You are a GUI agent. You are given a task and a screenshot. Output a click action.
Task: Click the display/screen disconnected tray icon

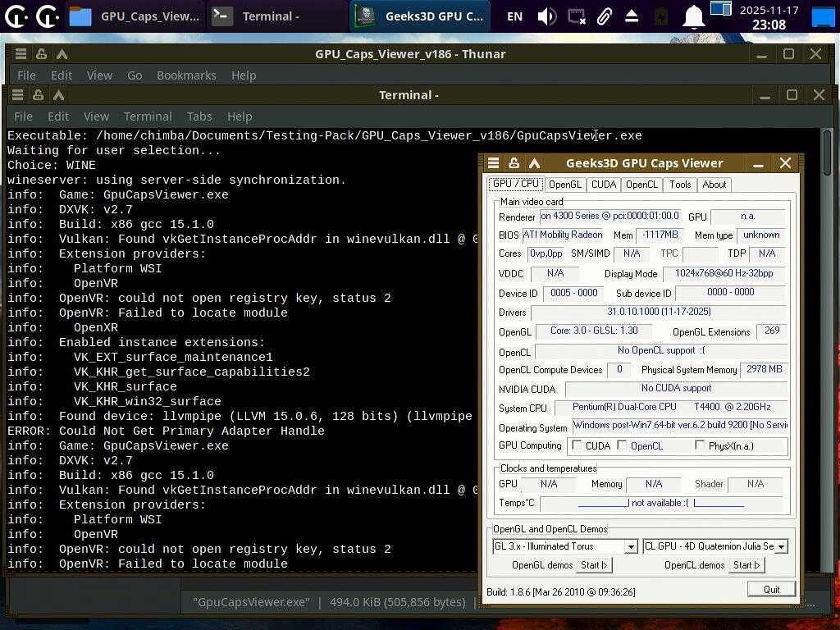pos(577,16)
